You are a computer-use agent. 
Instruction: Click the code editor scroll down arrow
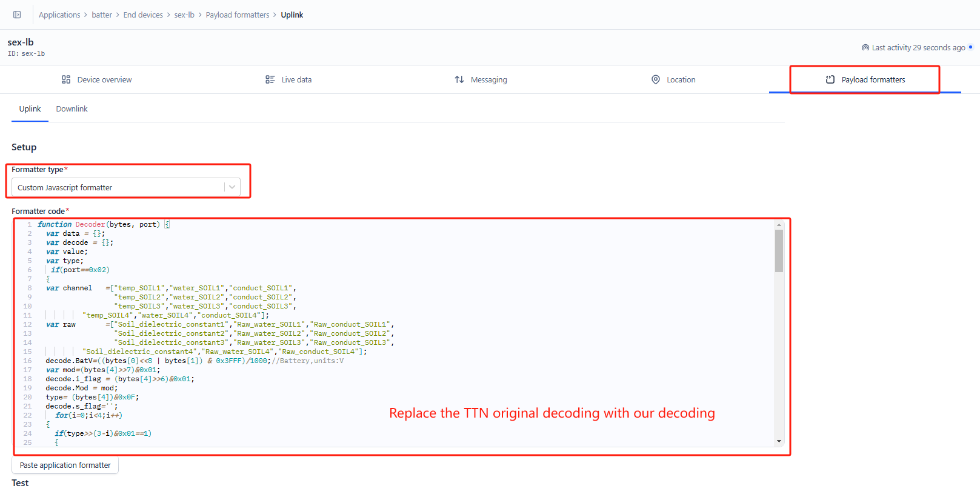point(779,441)
